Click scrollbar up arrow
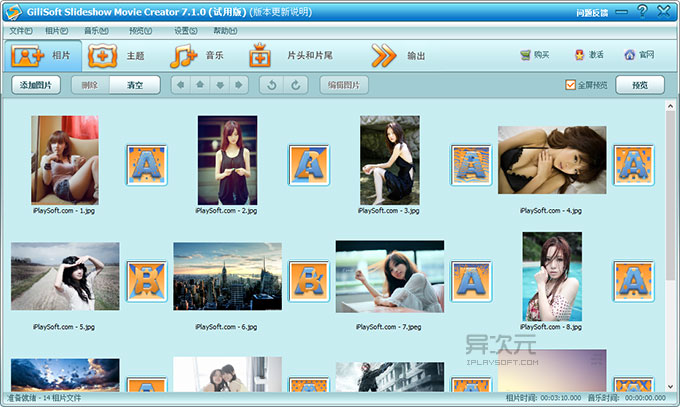 [670, 106]
